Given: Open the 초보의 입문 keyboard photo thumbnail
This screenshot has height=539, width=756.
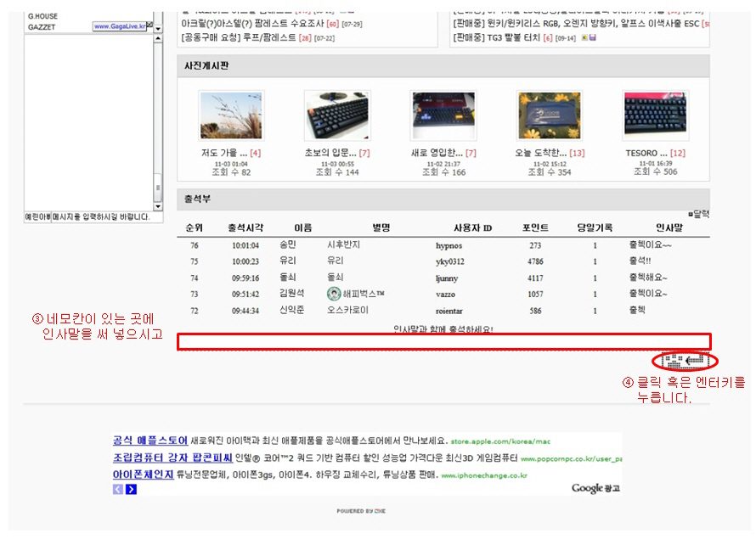Looking at the screenshot, I should pyautogui.click(x=337, y=115).
